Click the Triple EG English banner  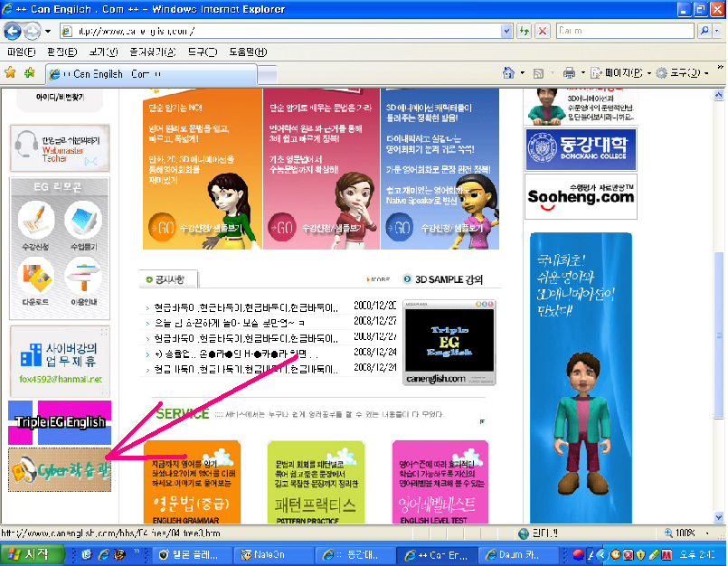coord(60,422)
